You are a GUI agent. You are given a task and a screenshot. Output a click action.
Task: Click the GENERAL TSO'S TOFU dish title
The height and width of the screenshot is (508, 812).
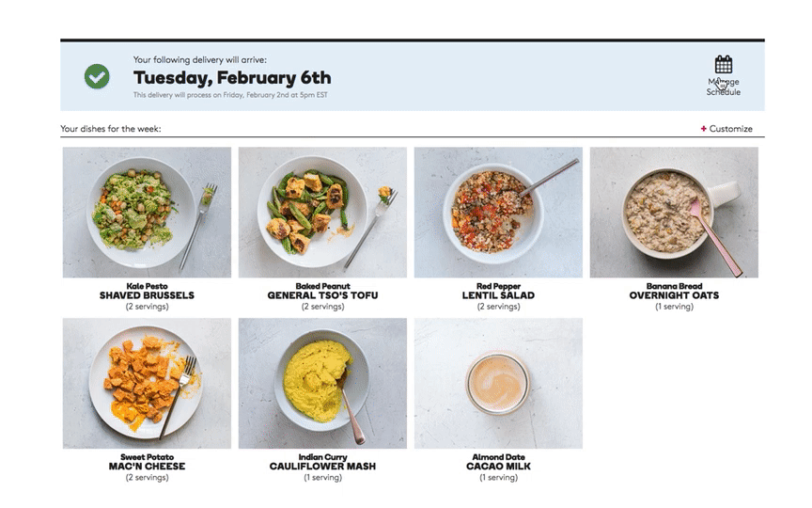tap(322, 295)
